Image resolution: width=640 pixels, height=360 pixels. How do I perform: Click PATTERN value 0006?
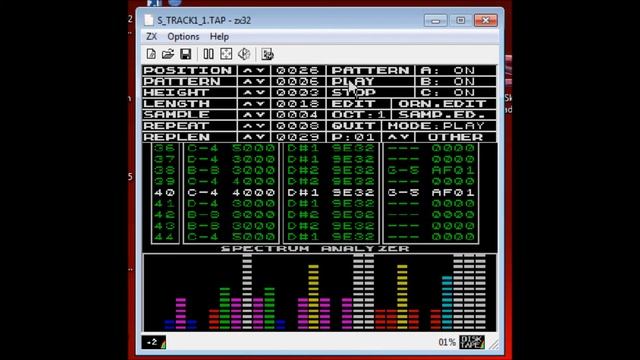click(x=298, y=81)
